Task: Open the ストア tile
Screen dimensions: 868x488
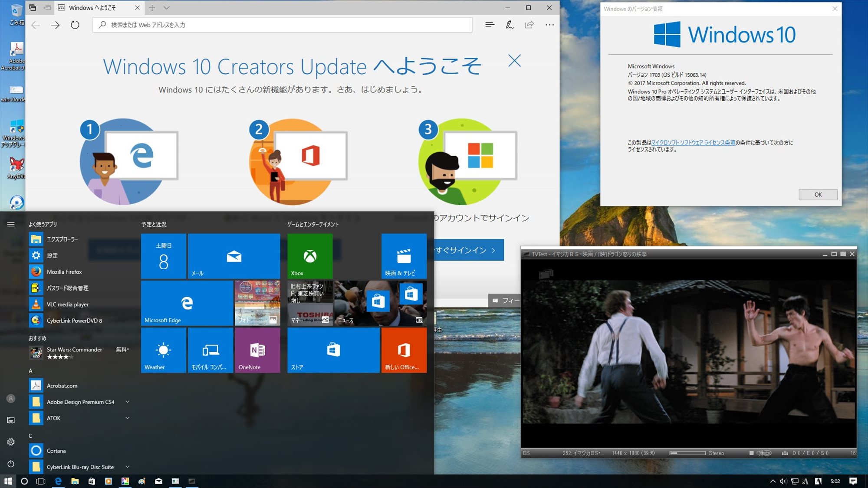Action: tap(333, 350)
